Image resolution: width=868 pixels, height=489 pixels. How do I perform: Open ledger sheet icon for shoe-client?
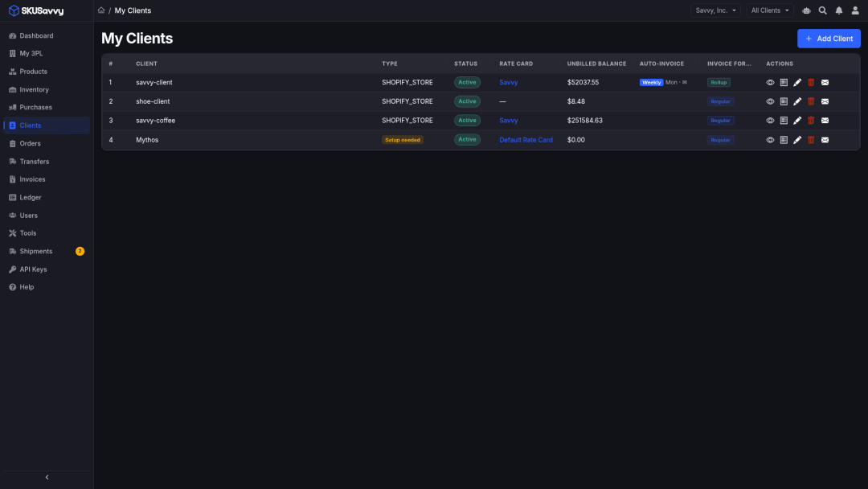(x=784, y=101)
